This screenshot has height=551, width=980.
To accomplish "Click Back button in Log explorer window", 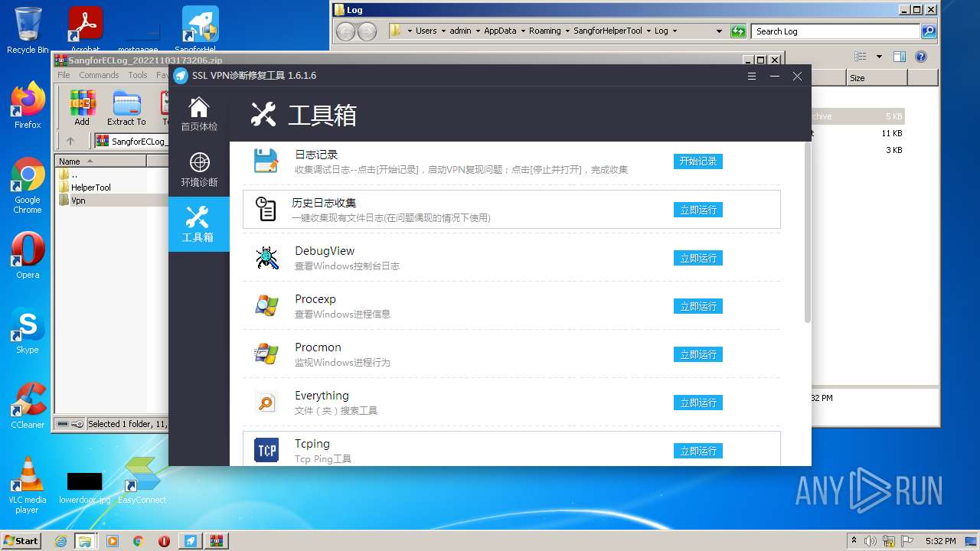I will pos(345,31).
